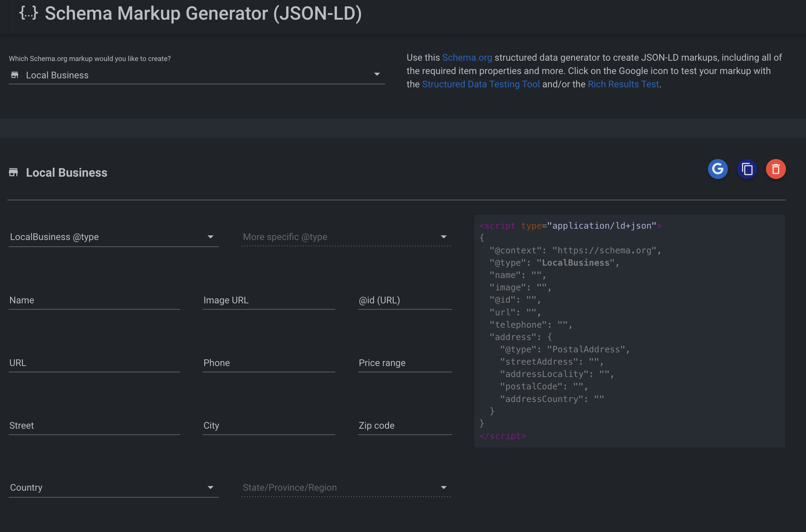Follow the Rich Results Test link
The height and width of the screenshot is (532, 806).
tap(623, 84)
